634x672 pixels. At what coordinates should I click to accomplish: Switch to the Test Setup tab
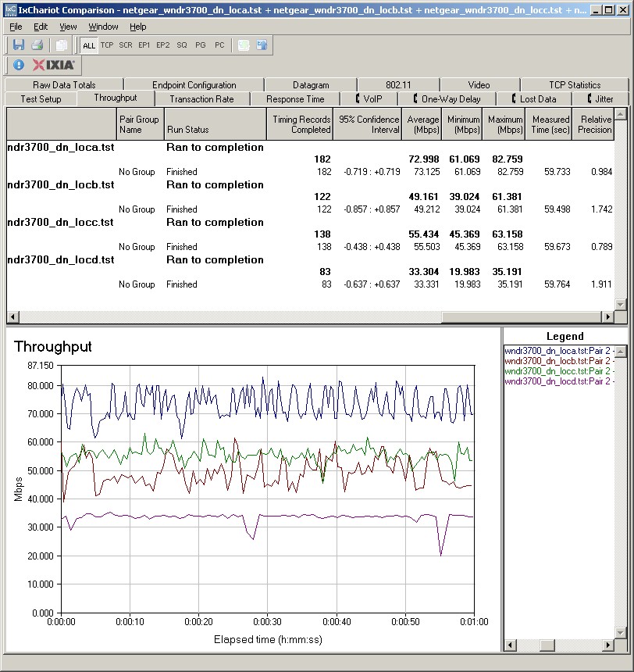pos(41,99)
